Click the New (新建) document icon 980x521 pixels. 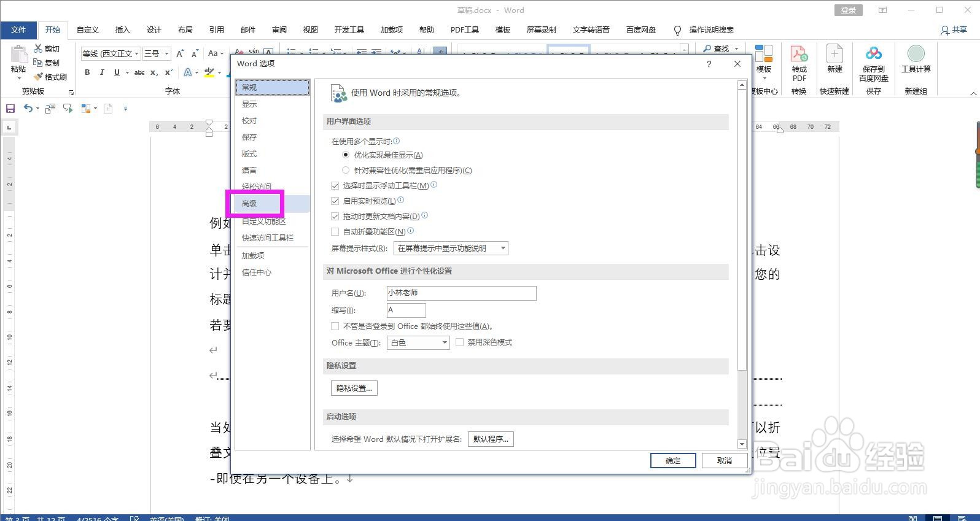(834, 54)
